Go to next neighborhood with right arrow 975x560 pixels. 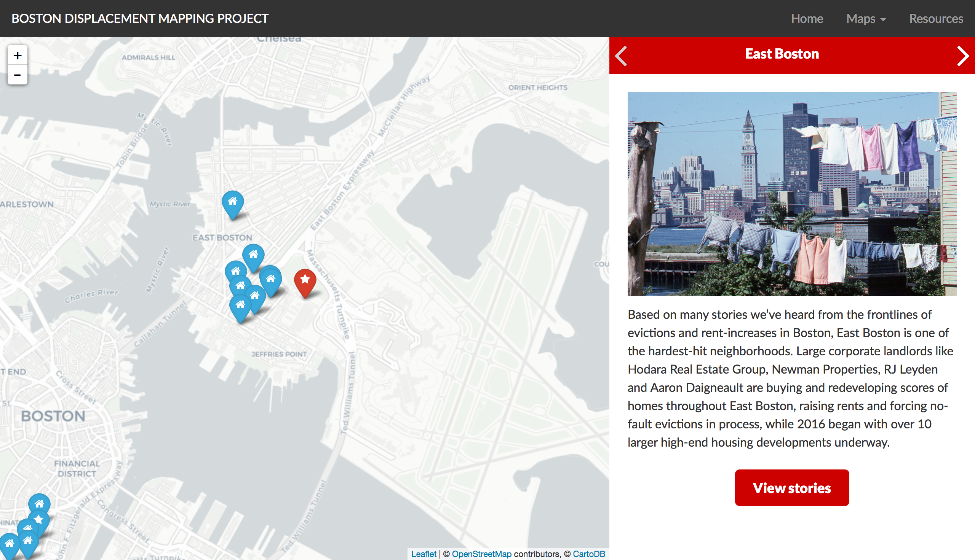click(x=962, y=56)
